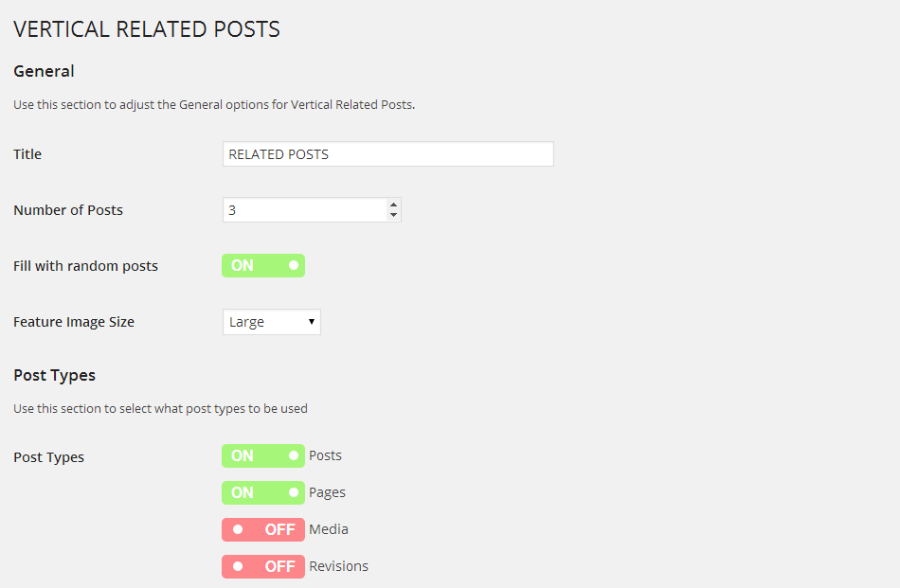Enable the Revisions post type switch

[263, 566]
